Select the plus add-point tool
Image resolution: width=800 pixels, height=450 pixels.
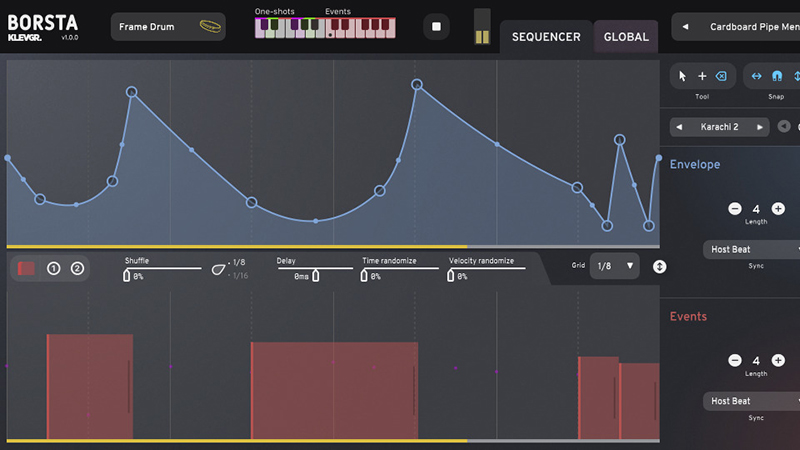[x=702, y=76]
